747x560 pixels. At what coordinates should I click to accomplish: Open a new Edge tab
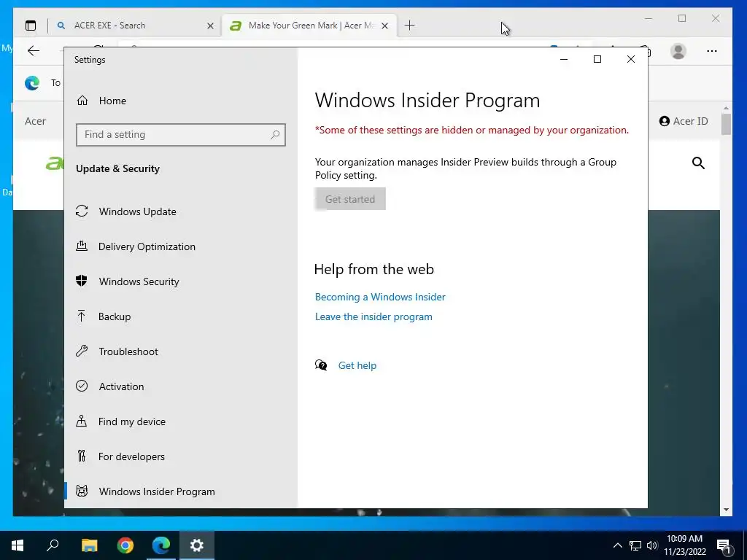coord(410,26)
